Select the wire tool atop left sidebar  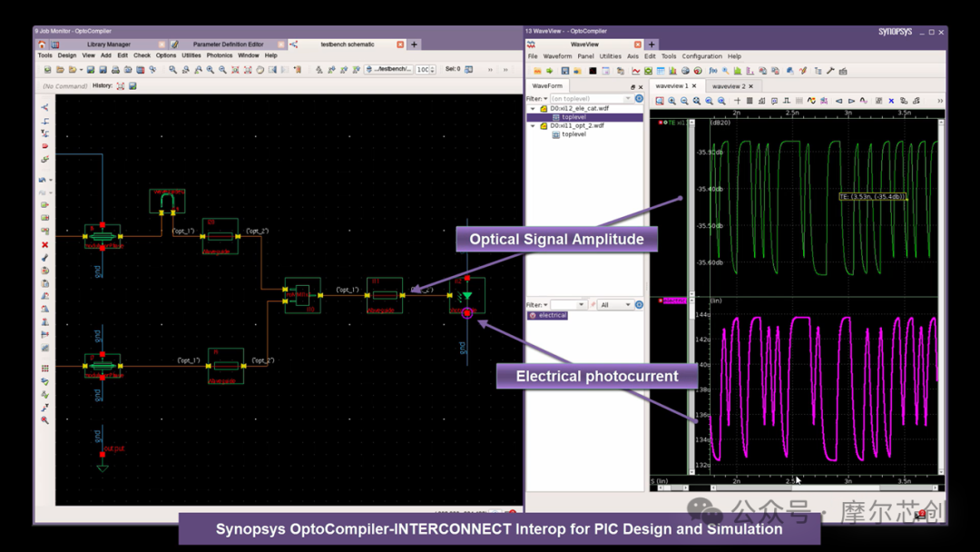point(45,107)
